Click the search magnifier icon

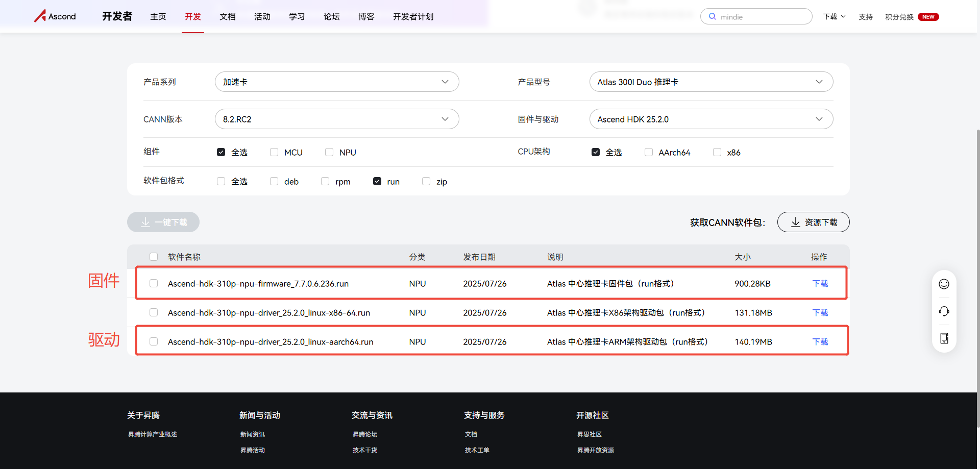click(713, 16)
